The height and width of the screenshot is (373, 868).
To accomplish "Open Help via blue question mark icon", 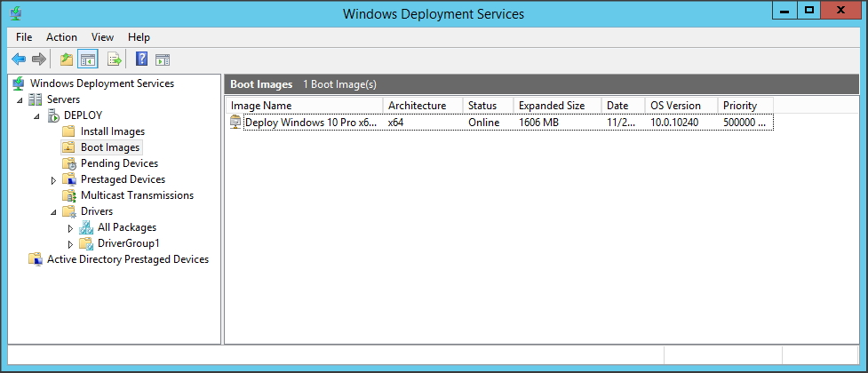I will coord(141,60).
